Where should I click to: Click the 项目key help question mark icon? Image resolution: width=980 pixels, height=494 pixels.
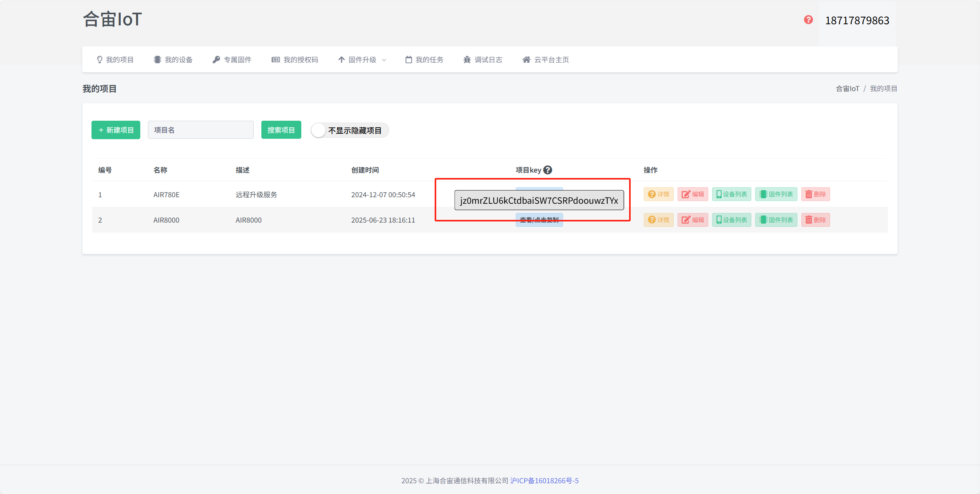click(548, 170)
